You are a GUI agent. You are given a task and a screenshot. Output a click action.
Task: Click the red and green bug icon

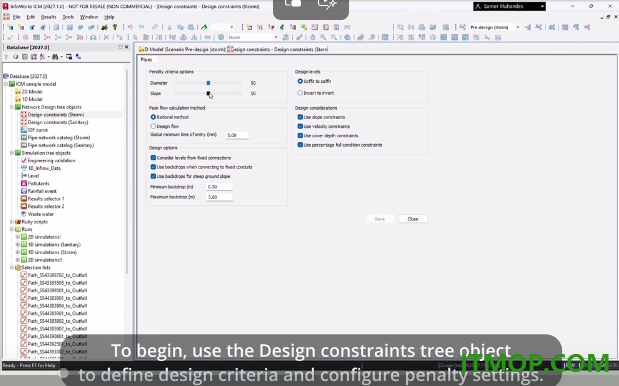(x=104, y=27)
